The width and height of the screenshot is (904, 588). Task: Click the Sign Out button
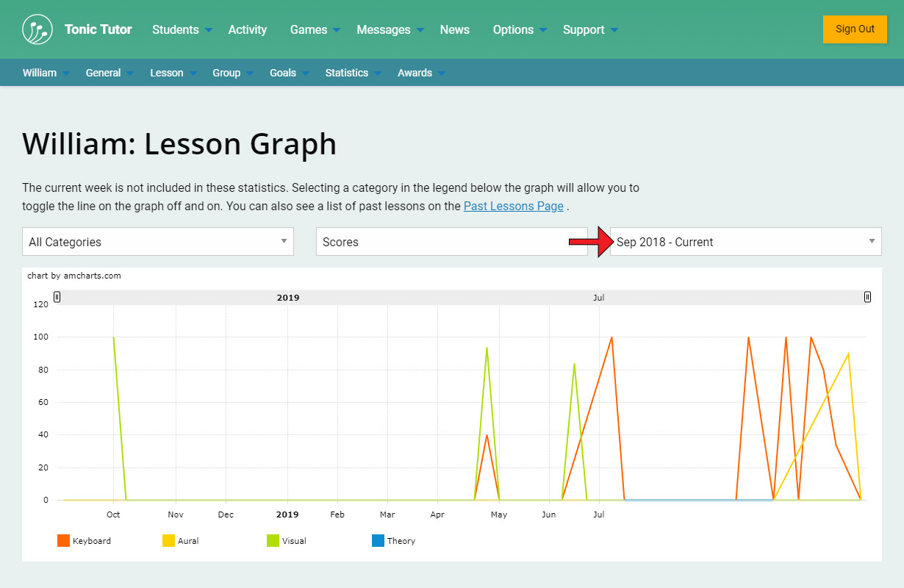855,29
